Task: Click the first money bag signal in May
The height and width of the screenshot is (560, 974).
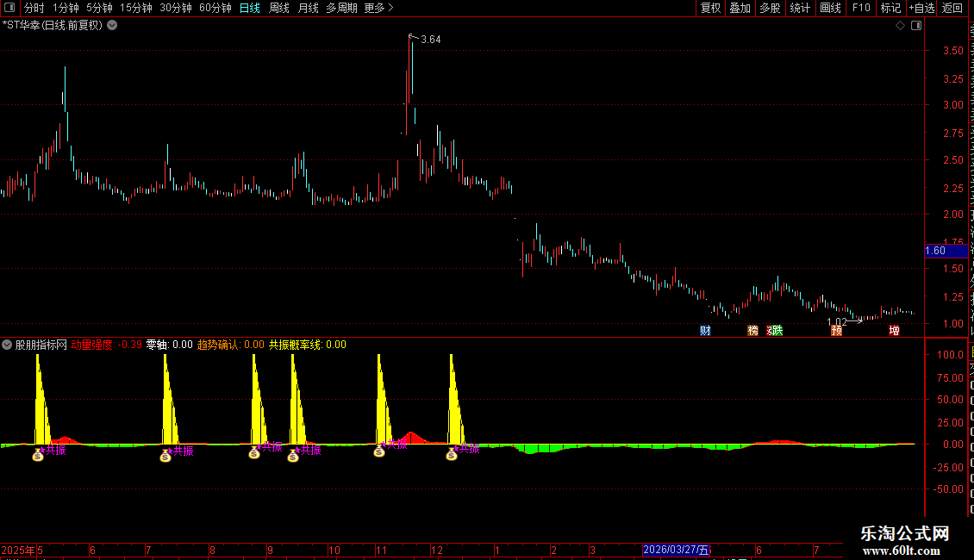Action: (x=38, y=455)
